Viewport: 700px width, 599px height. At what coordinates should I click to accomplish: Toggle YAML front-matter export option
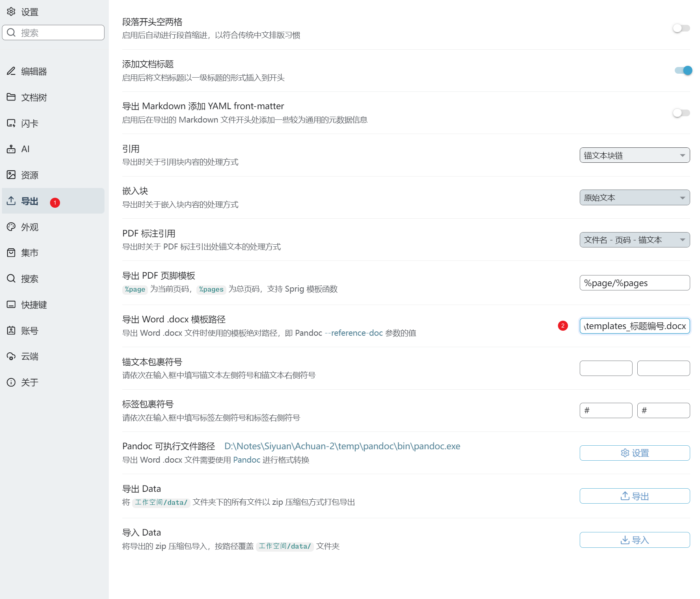[x=681, y=113]
